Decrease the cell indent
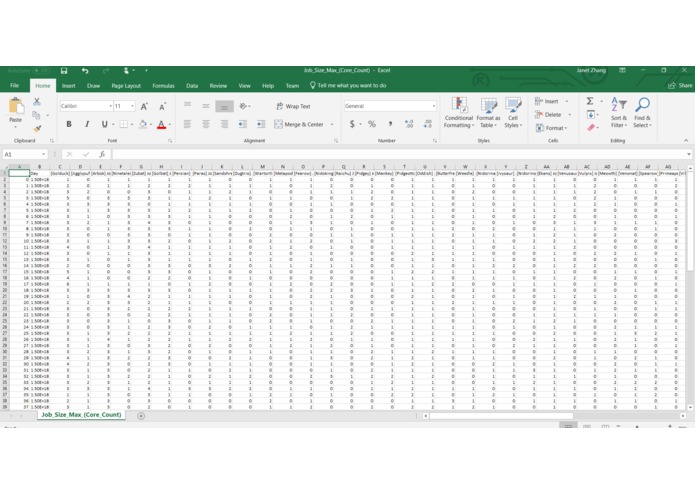This screenshot has width=695, height=494. click(x=242, y=124)
